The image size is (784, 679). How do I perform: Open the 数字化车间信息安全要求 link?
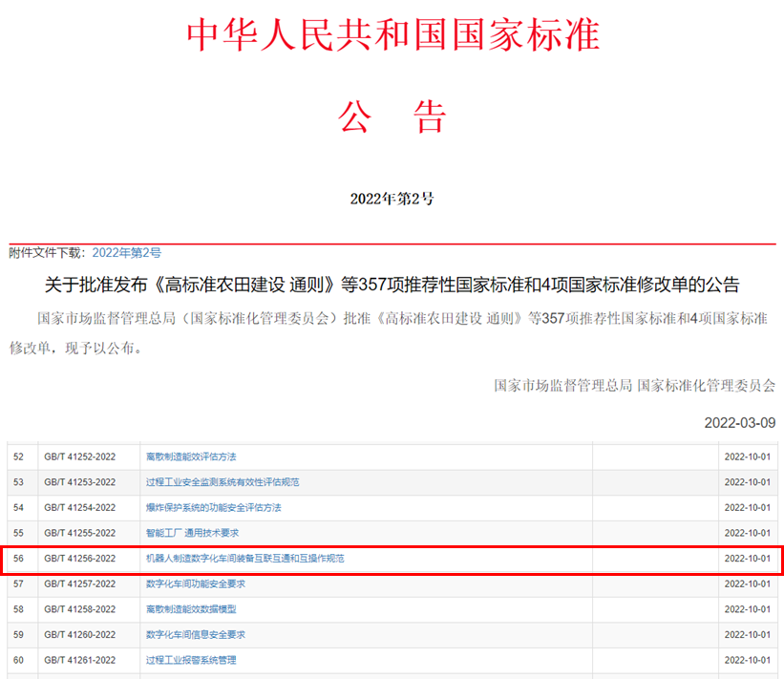coord(196,634)
